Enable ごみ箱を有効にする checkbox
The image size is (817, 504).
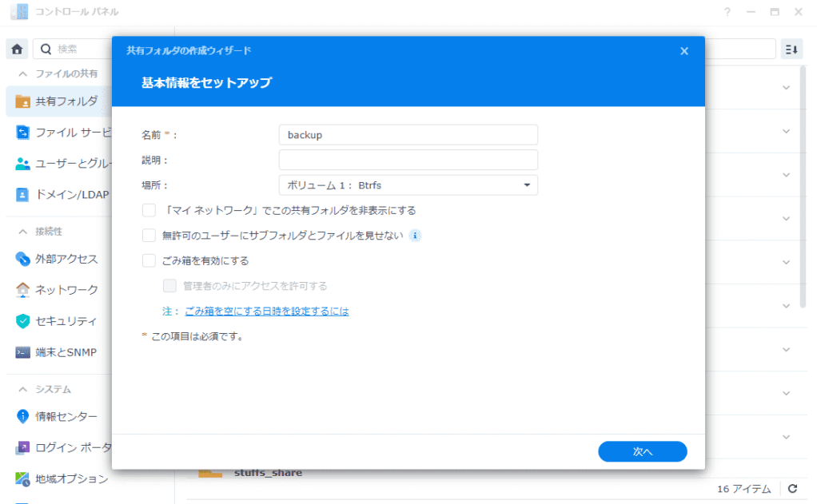click(149, 260)
